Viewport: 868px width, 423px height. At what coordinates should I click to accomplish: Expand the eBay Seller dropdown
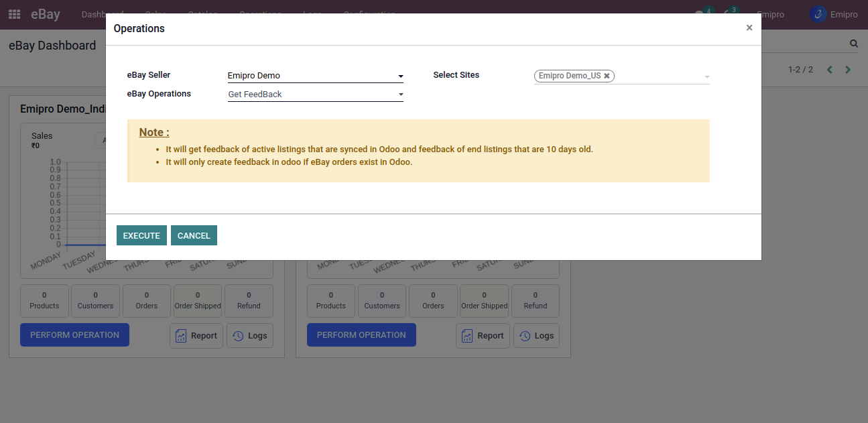(400, 76)
